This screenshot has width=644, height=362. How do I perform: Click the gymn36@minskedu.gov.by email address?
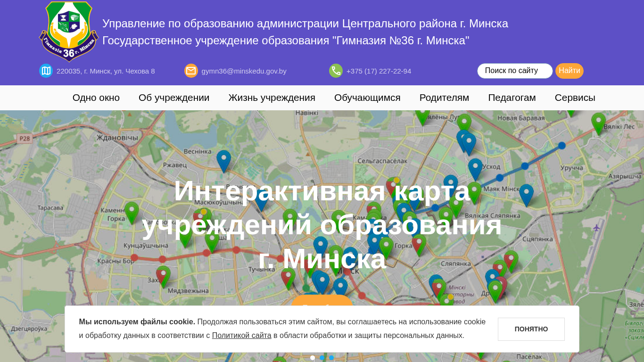[x=244, y=71]
